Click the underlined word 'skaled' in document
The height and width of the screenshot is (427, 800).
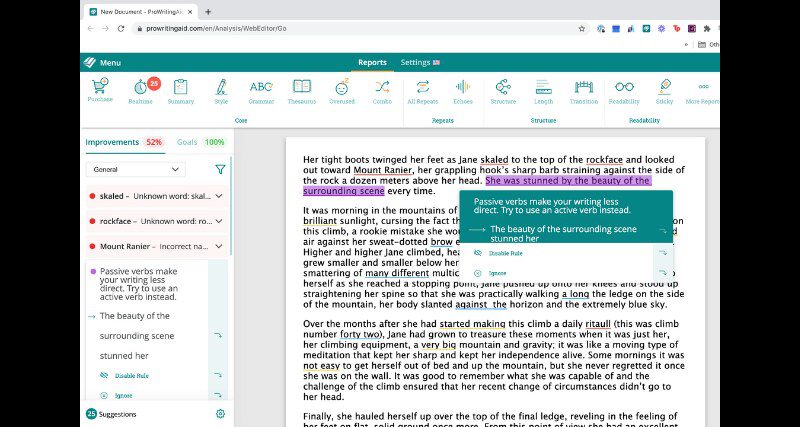(x=494, y=160)
